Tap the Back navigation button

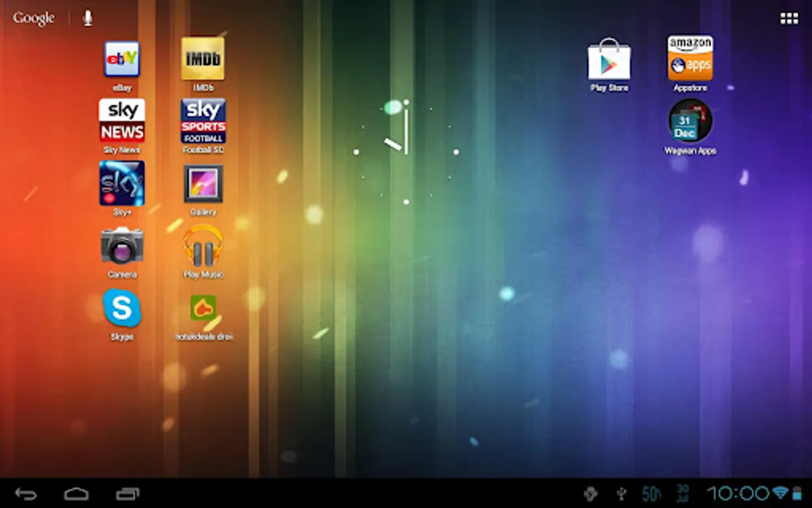pyautogui.click(x=25, y=494)
